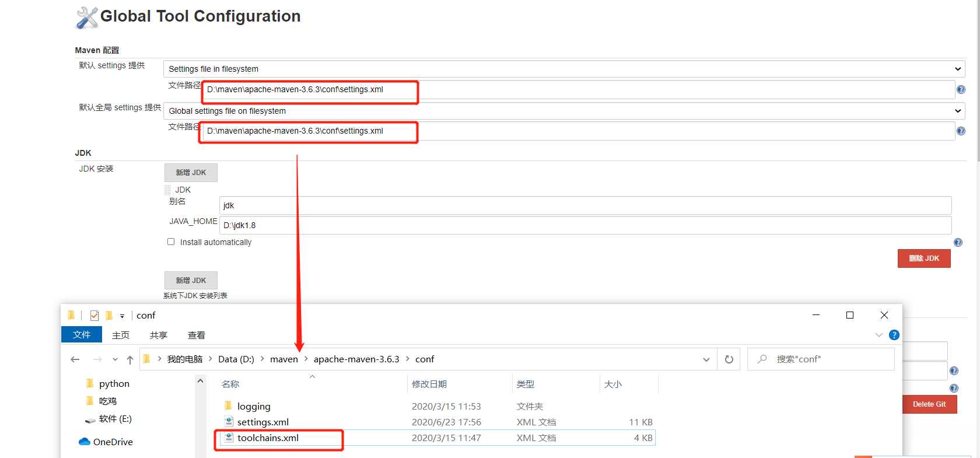Switch to the 共享 ribbon tab
The height and width of the screenshot is (458, 980).
click(159, 335)
